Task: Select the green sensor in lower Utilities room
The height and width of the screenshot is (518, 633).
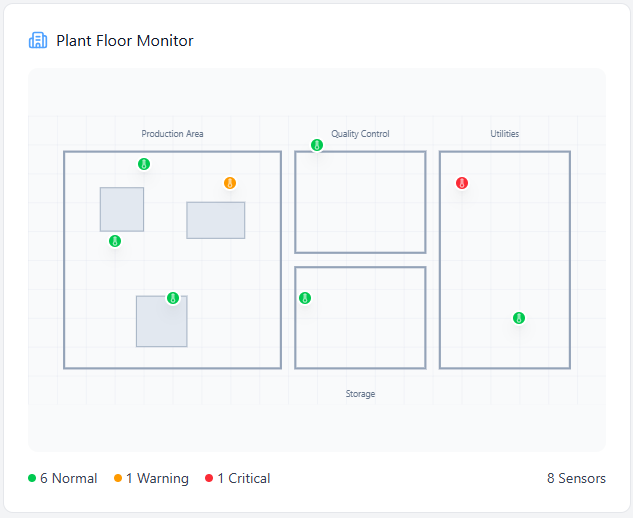Action: [x=519, y=318]
